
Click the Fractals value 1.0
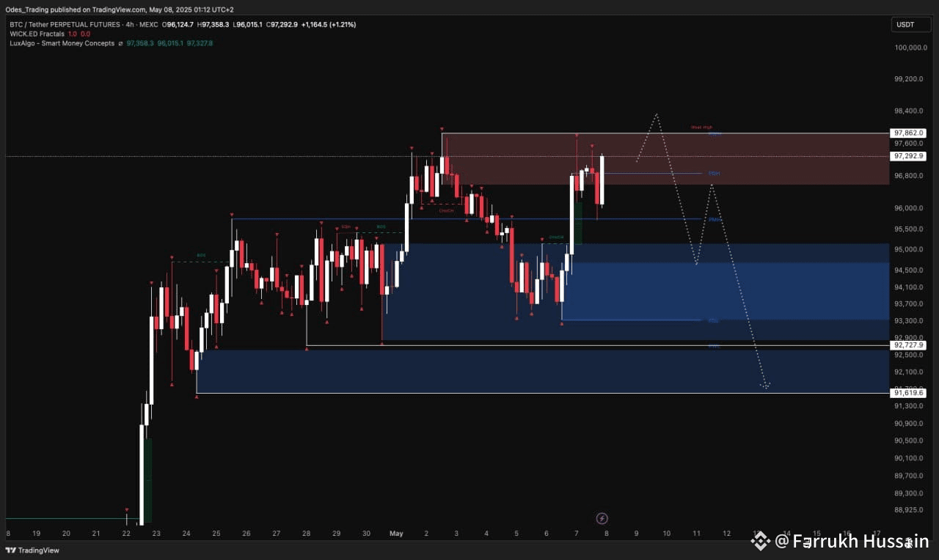(x=72, y=34)
